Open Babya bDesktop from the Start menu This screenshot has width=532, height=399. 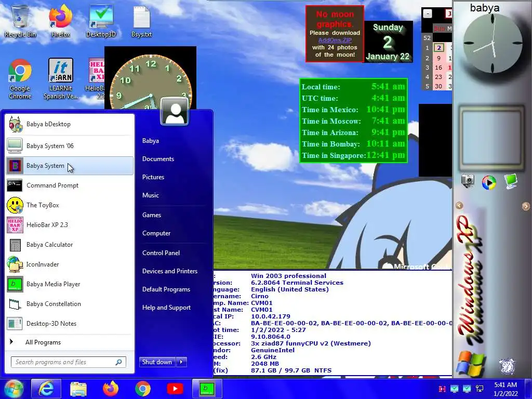[70, 124]
